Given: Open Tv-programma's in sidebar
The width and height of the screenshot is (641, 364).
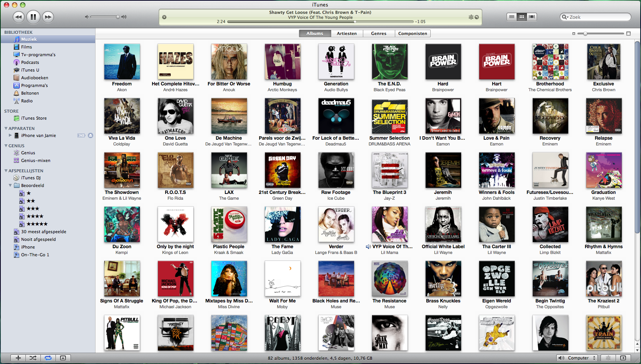Looking at the screenshot, I should 48,55.
